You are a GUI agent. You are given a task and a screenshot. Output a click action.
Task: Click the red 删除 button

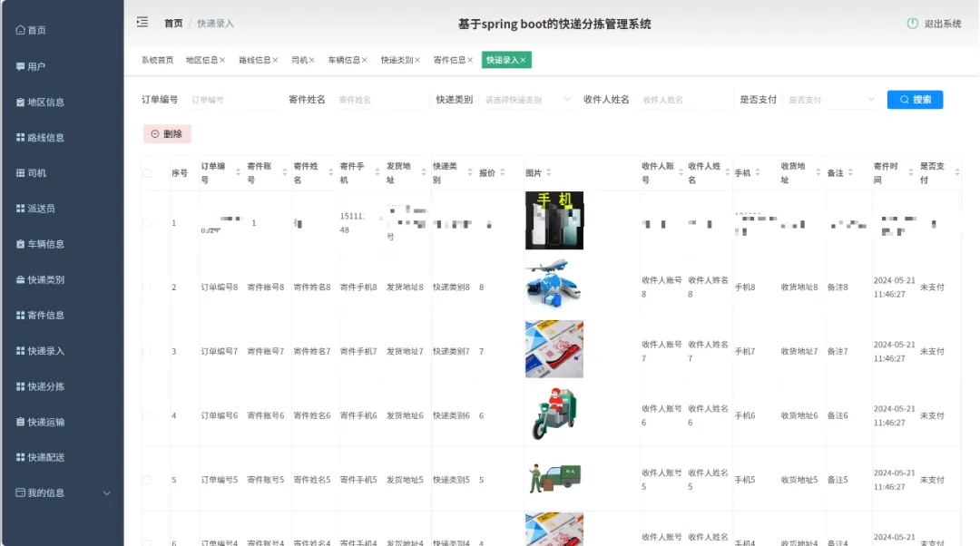167,133
